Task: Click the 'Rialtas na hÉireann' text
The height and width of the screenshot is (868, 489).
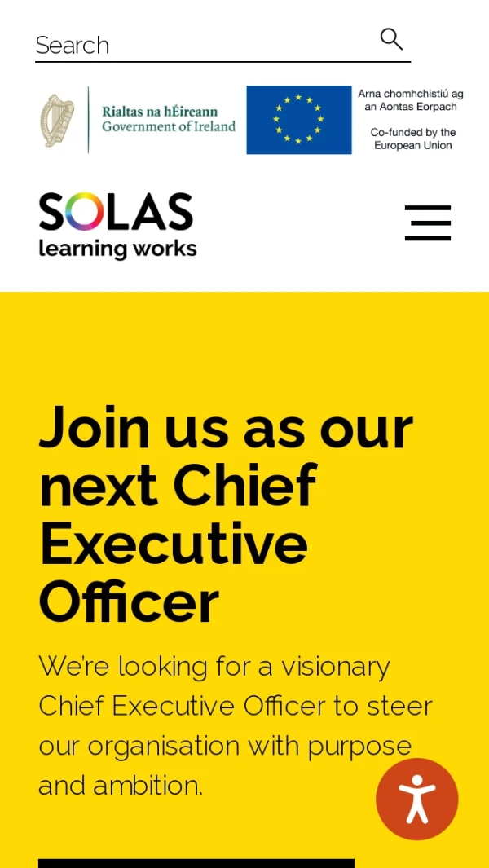Action: 160,112
